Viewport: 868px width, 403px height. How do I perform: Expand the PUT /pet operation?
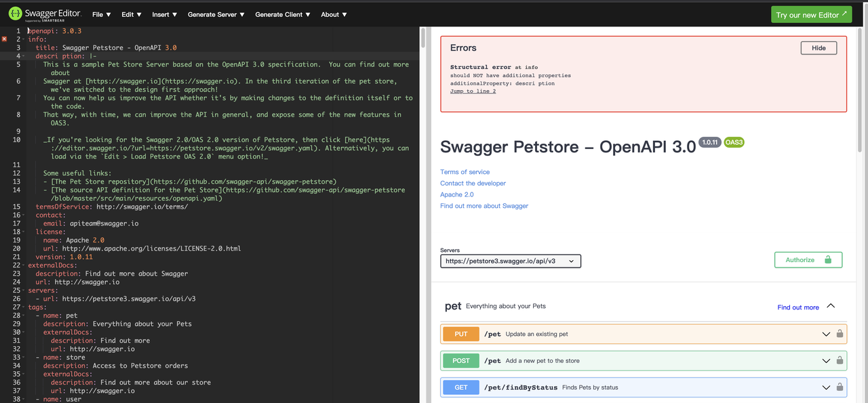[825, 333]
